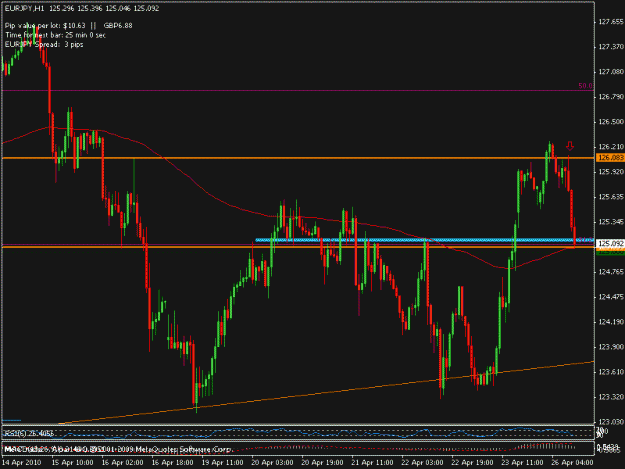Click the 23 Apr 11:00 time label
Screen dimensions: 625x469
click(x=522, y=463)
